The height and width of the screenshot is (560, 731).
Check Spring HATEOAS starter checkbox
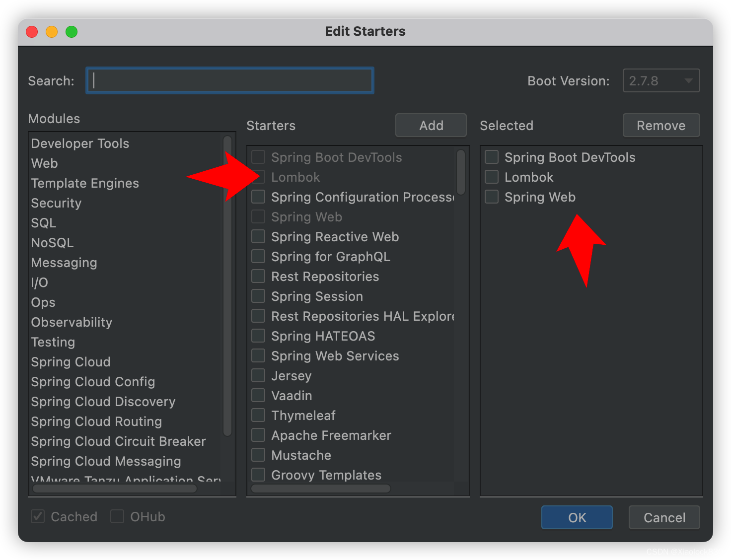258,336
